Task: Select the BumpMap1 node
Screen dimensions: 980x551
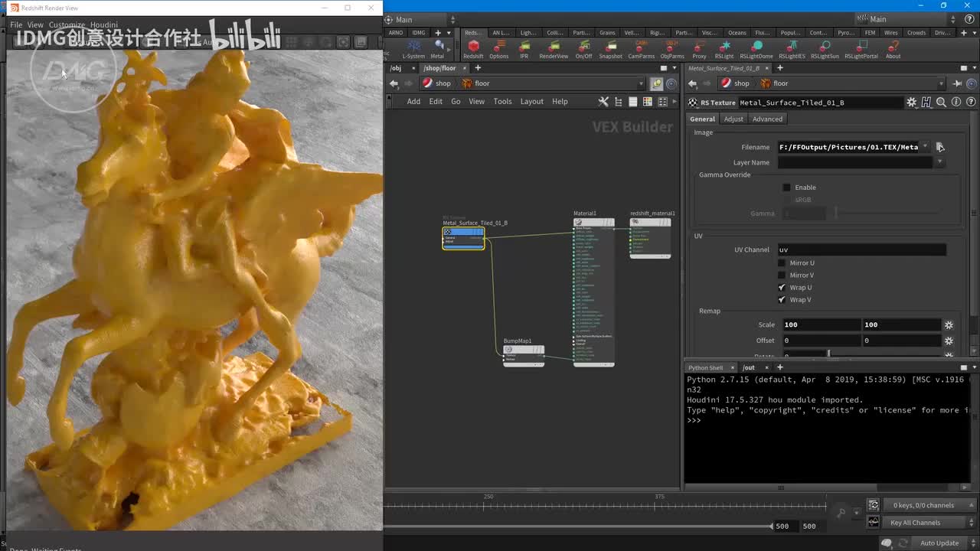Action: (x=524, y=355)
